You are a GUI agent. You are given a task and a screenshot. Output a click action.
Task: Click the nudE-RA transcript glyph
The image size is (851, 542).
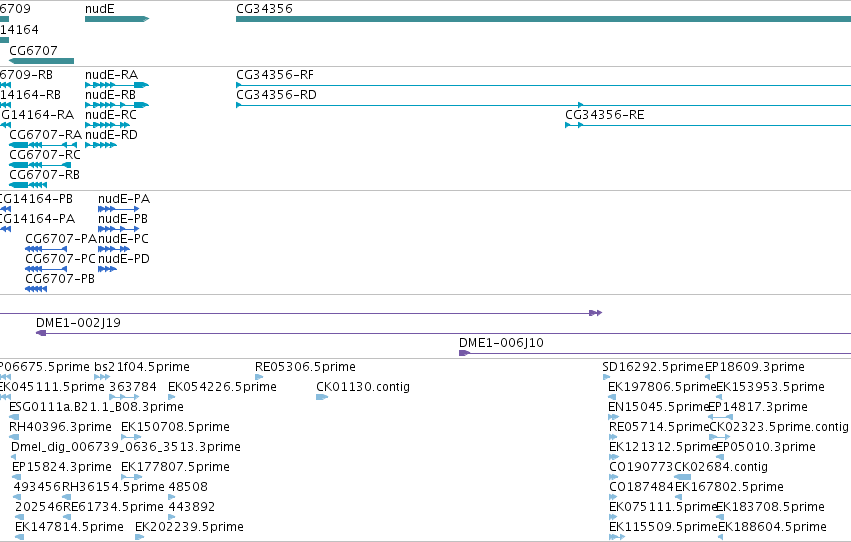pos(117,85)
